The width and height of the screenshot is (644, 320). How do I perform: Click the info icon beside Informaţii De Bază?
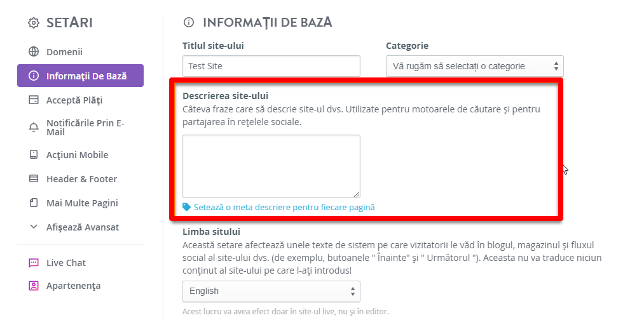click(x=33, y=76)
